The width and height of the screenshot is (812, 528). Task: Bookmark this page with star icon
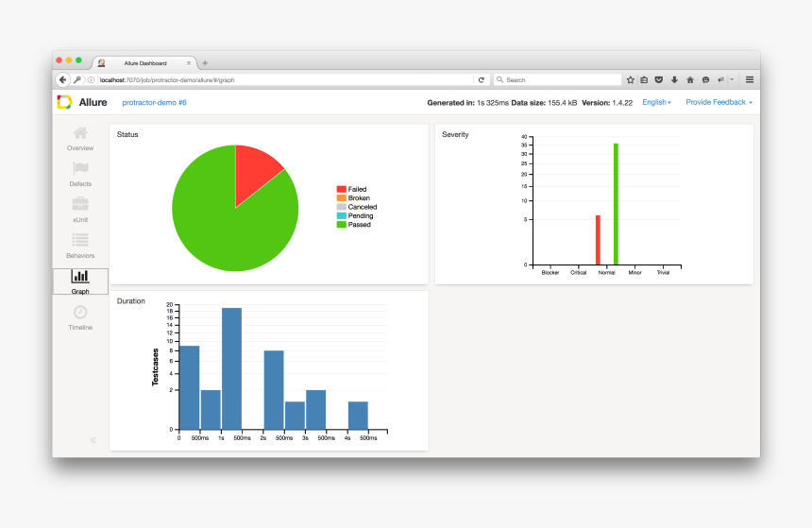(x=631, y=80)
